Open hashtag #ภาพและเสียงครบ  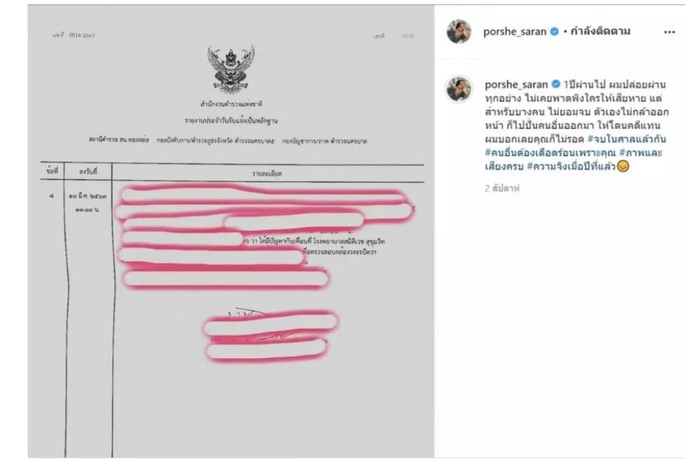point(574,159)
